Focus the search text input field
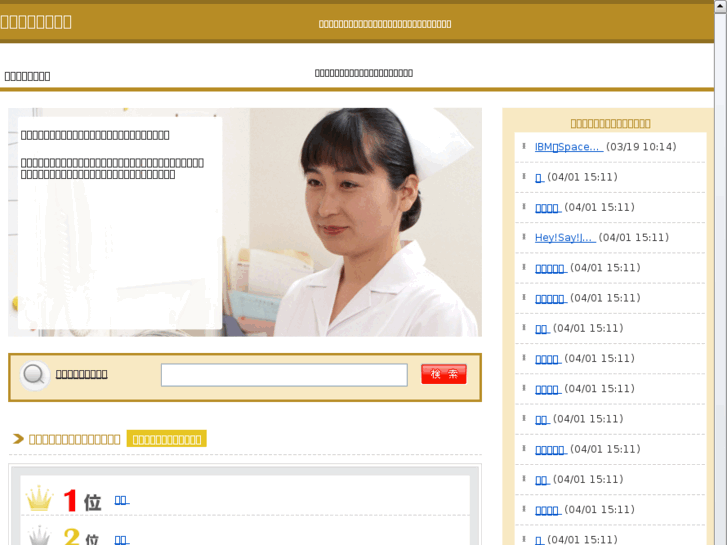The image size is (727, 545). pos(284,375)
